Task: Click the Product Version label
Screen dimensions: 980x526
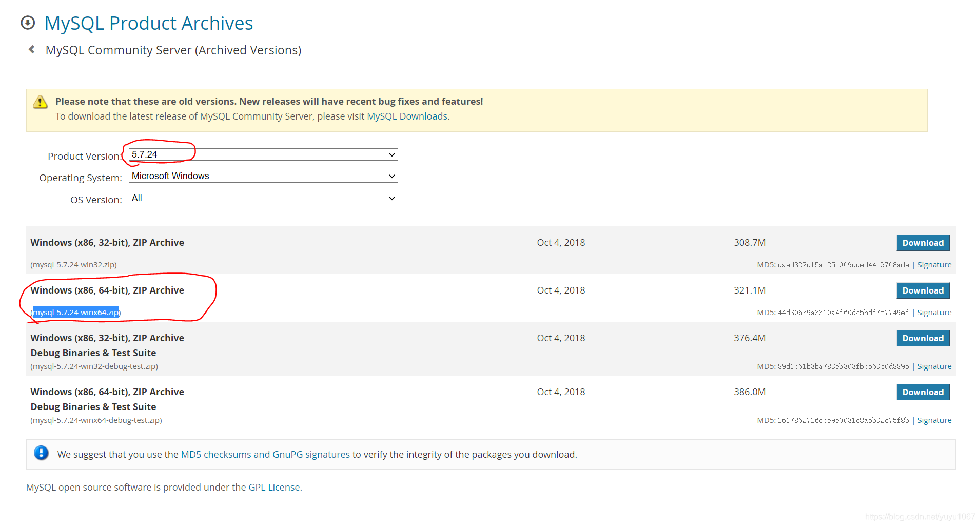Action: pyautogui.click(x=85, y=156)
